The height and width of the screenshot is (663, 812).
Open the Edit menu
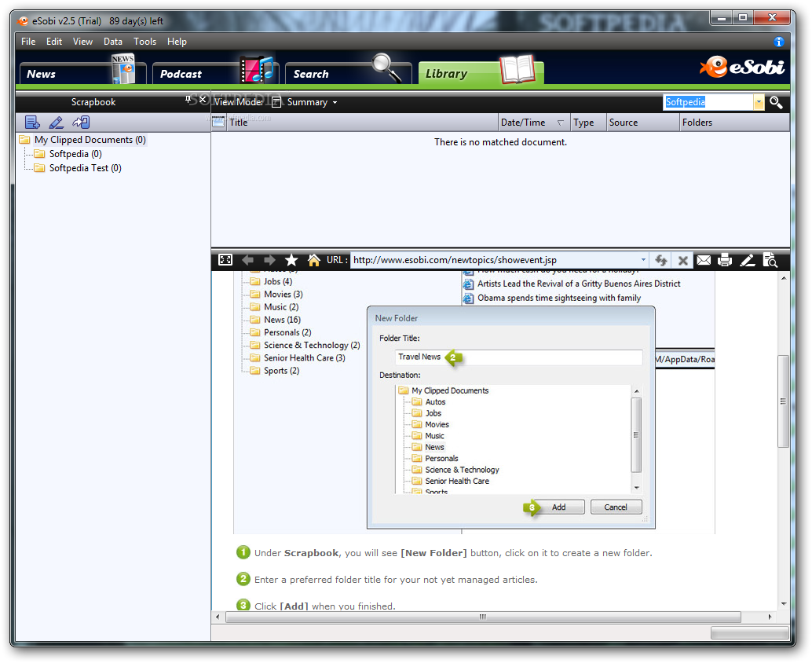(x=54, y=42)
